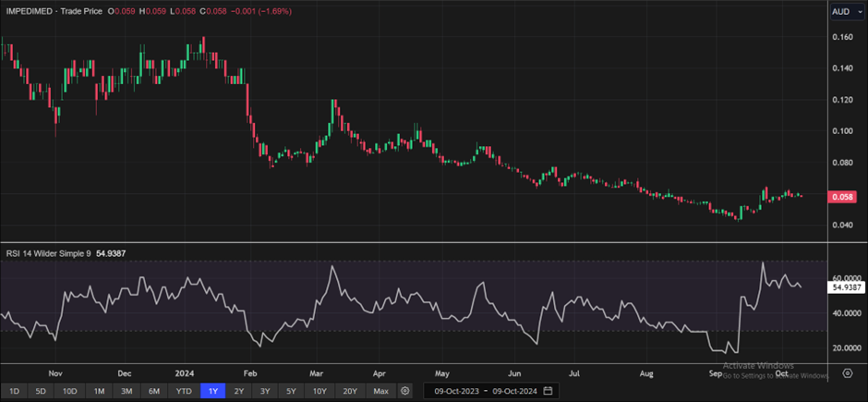Choose the 1M time range
This screenshot has width=868, height=402.
point(100,391)
